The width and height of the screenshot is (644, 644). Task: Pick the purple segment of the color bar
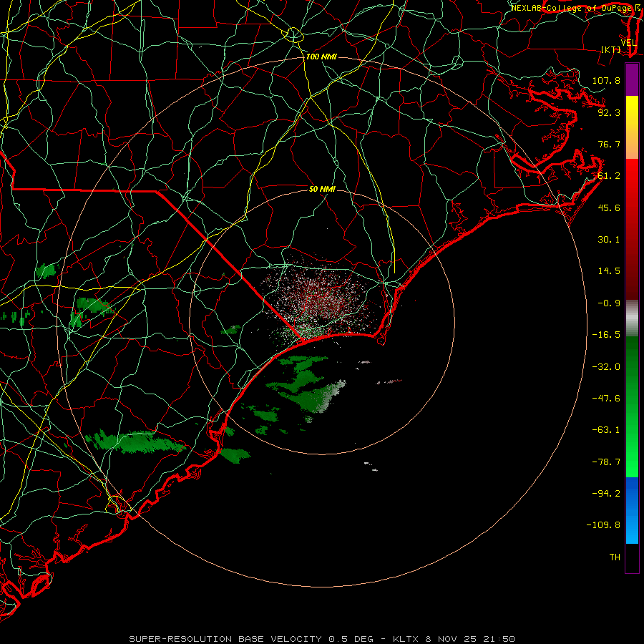(632, 79)
